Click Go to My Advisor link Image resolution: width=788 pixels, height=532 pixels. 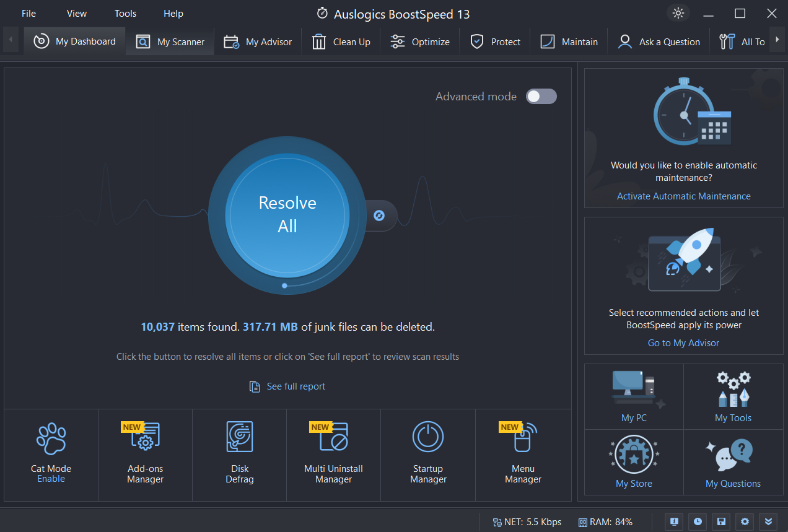click(x=684, y=343)
